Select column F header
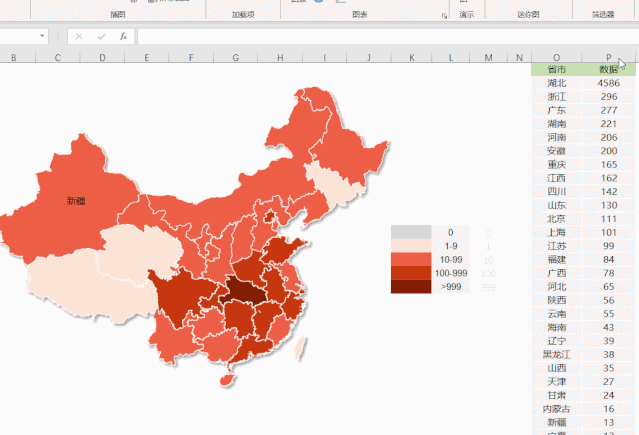 tap(191, 57)
